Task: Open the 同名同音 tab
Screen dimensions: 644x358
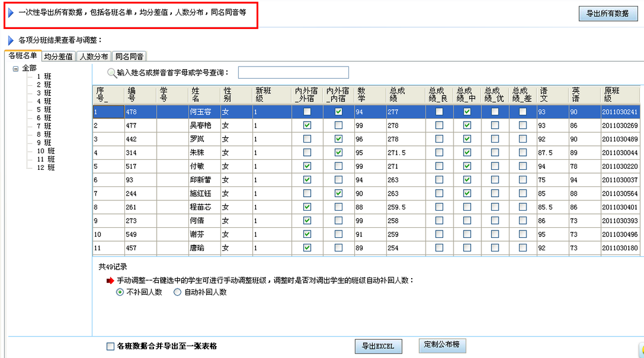Action: (129, 56)
